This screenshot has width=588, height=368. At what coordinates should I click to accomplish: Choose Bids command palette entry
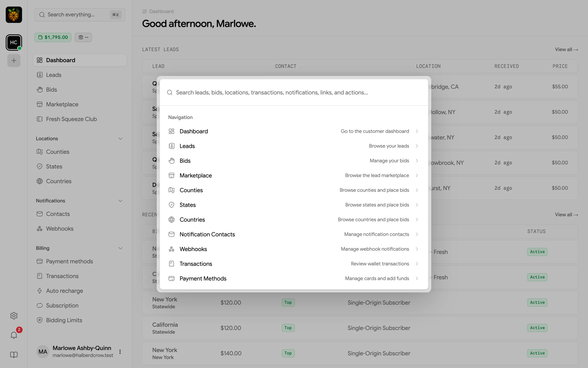point(294,161)
